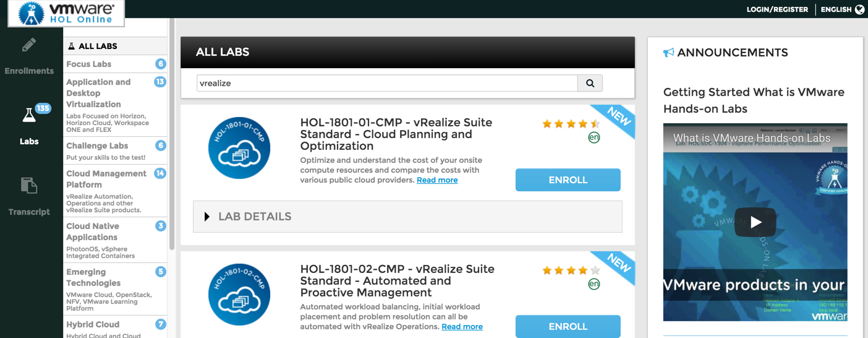Enroll in HOL-1801-01-CMP lab
868x338 pixels.
[x=568, y=180]
